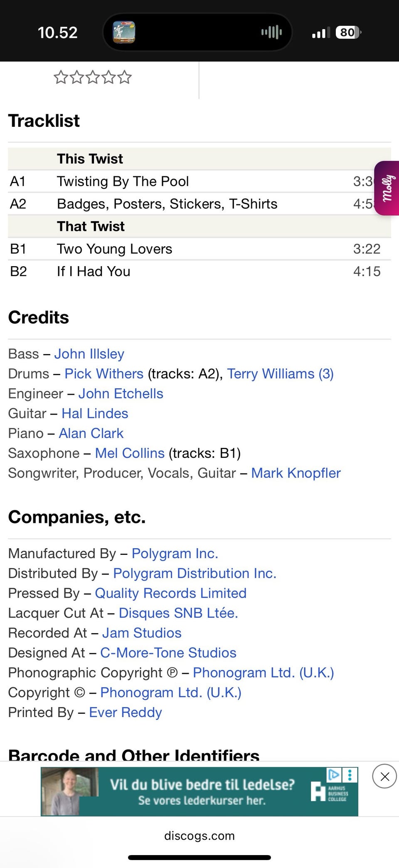Tap the first rating star
Screen dimensions: 399x868
(61, 77)
